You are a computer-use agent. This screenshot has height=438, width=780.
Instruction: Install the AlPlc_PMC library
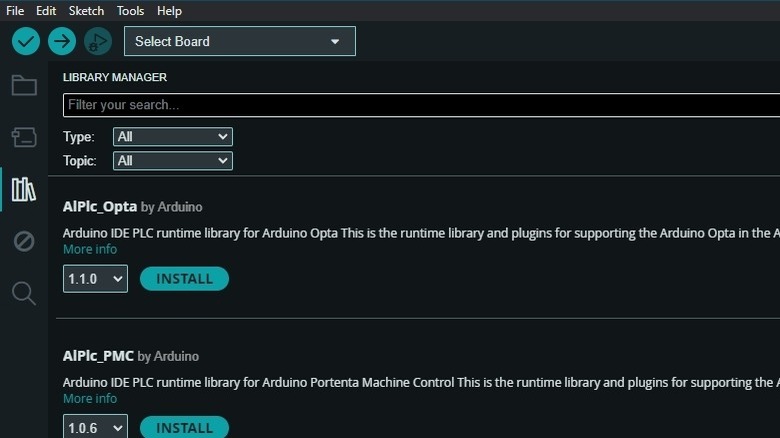[x=184, y=428]
